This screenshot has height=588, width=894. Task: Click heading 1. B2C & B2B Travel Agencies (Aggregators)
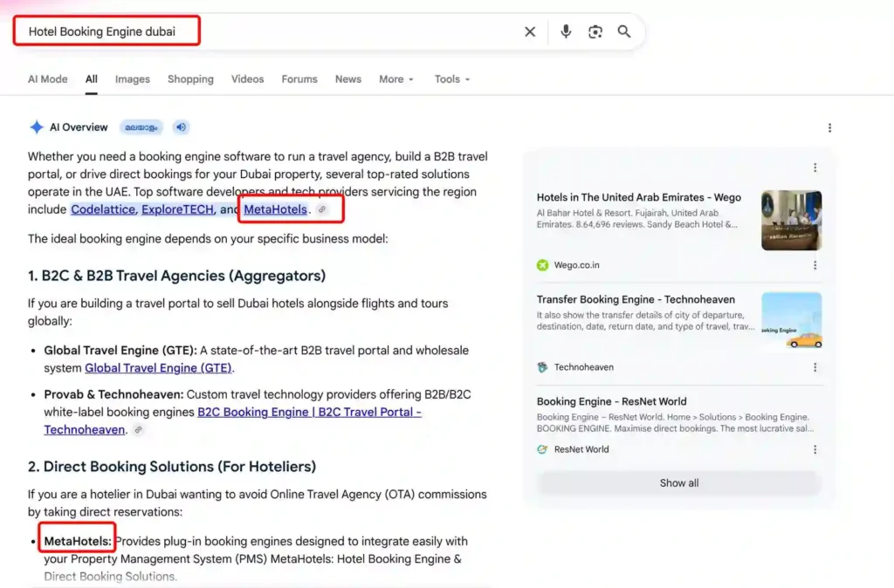click(x=176, y=276)
